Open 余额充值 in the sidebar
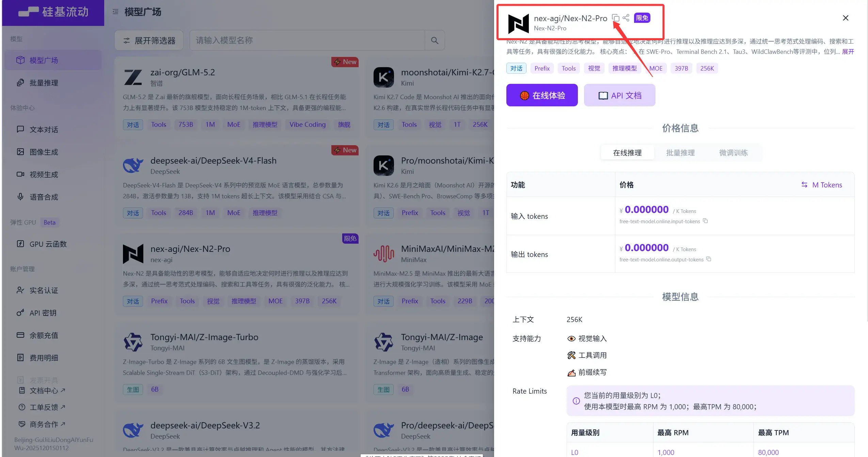868x457 pixels. tap(53, 335)
